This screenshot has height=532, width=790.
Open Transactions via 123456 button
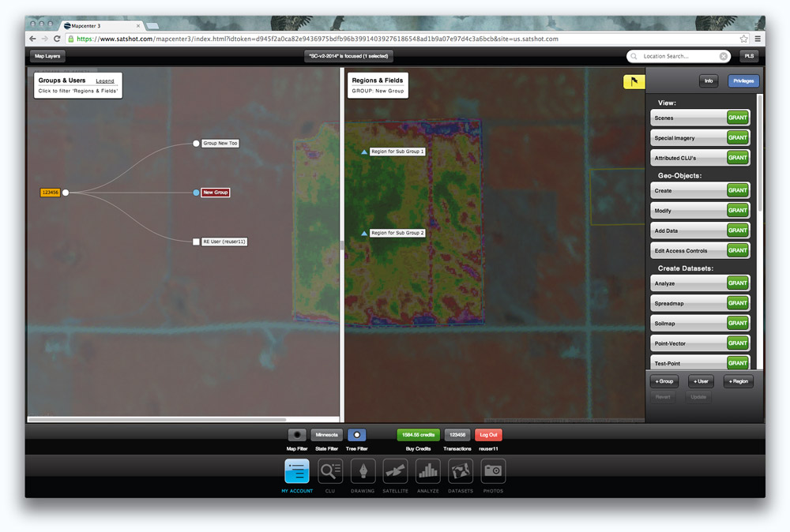coord(457,435)
